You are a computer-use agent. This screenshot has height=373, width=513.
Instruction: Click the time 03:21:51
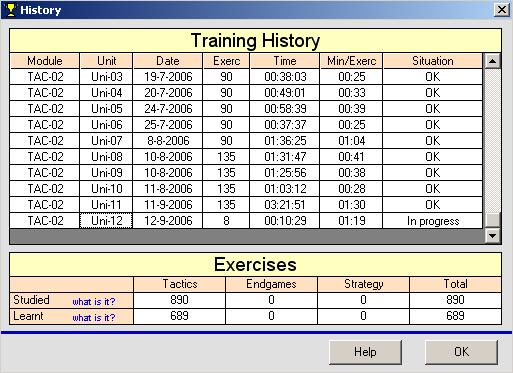tap(285, 205)
